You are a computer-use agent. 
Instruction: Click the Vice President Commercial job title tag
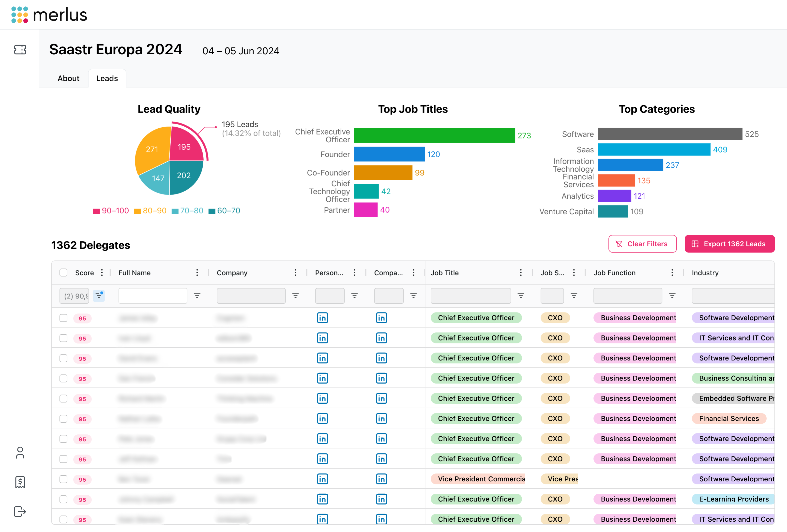478,479
